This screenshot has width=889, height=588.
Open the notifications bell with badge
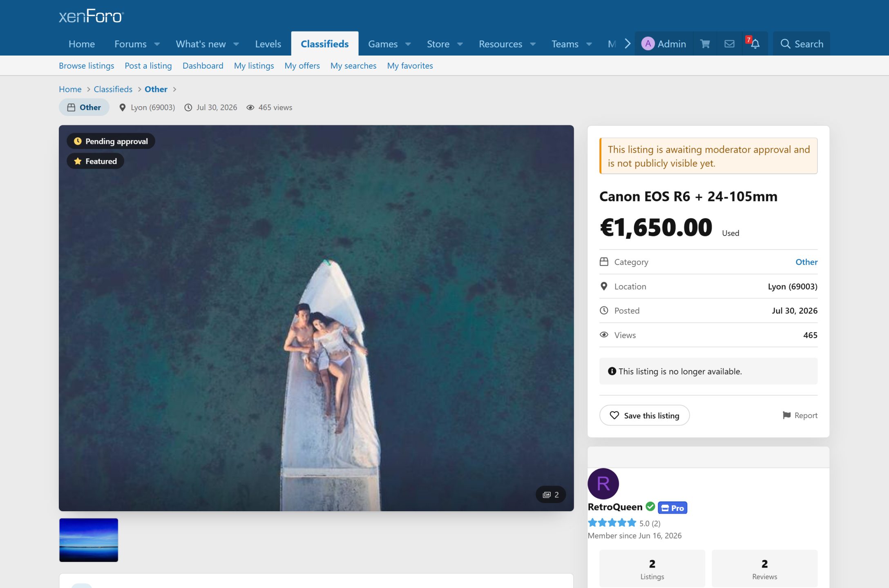(x=754, y=44)
